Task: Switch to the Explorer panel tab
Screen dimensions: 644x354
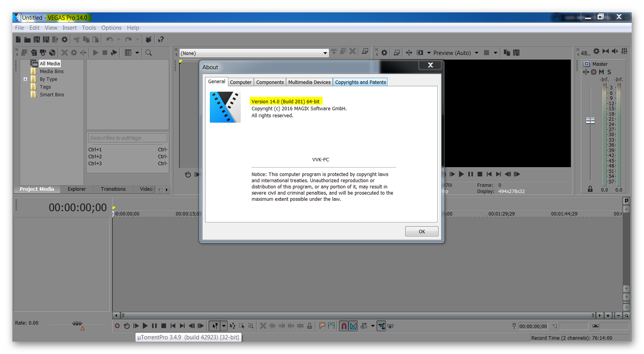Action: 77,189
